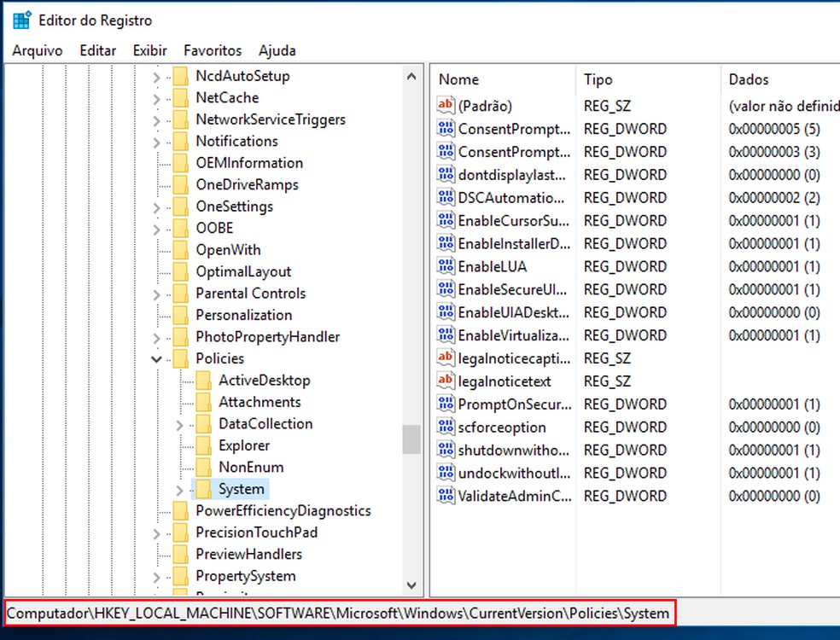This screenshot has height=640, width=840.
Task: Click the shutdownwitho DWORD icon
Action: [x=446, y=450]
